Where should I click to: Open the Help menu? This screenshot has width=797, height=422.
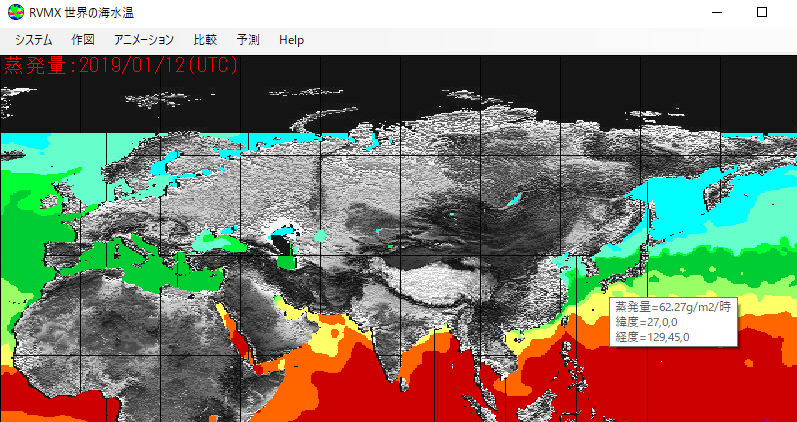coord(292,40)
